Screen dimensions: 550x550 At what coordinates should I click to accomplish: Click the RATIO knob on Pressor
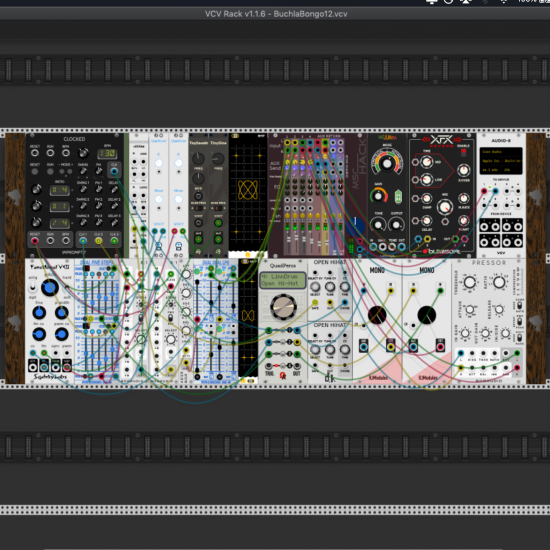tap(499, 282)
